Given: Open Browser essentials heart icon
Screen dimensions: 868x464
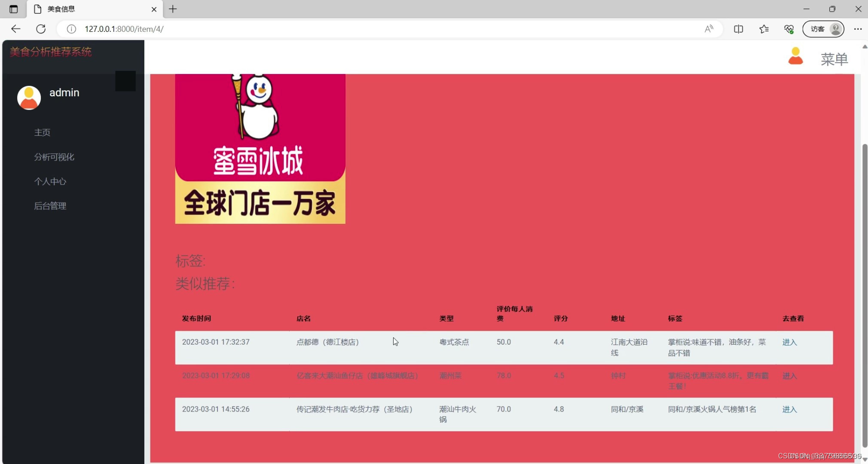Looking at the screenshot, I should point(789,29).
